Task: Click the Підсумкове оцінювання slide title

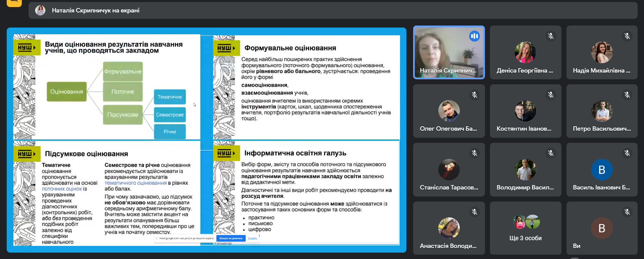Action: pos(86,154)
